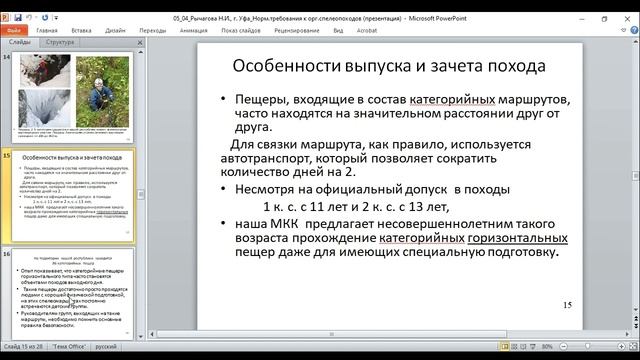This screenshot has height=360, width=640.
Task: Click the 80% zoom level button
Action: coord(547,347)
